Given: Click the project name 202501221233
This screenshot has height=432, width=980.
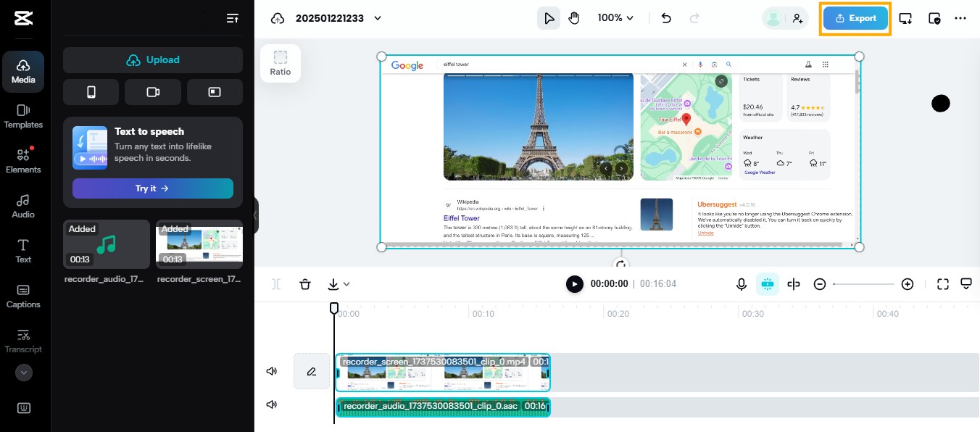Looking at the screenshot, I should coord(330,18).
